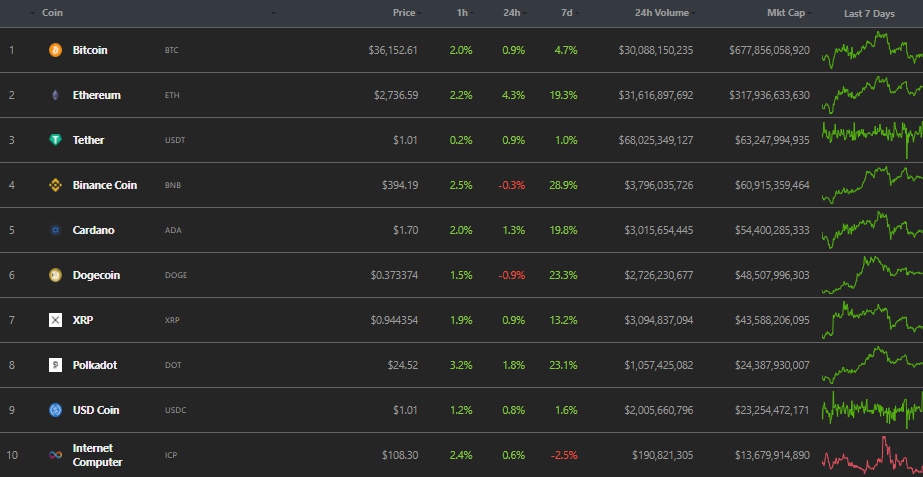Click the Polkadot logo icon

tap(55, 365)
